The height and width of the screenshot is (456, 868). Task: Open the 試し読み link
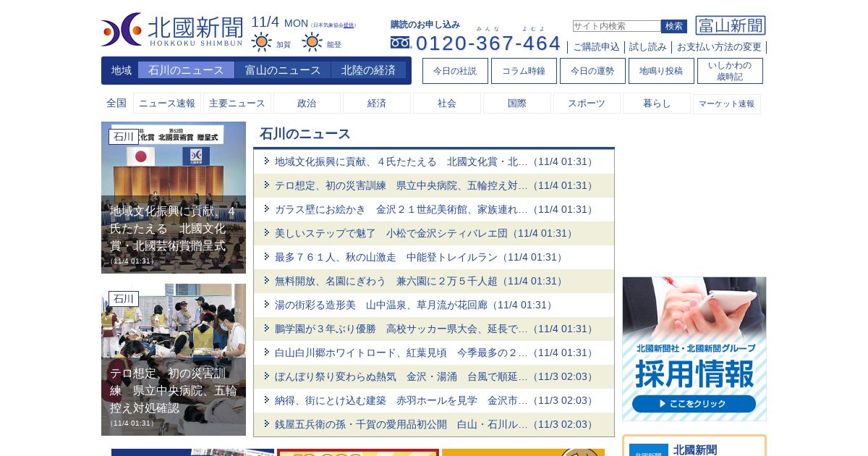tap(648, 47)
